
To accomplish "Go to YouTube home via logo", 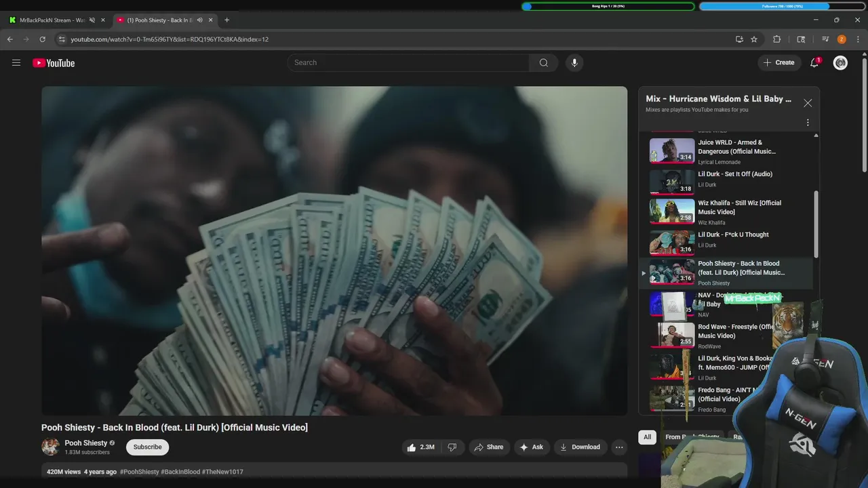I will point(54,63).
